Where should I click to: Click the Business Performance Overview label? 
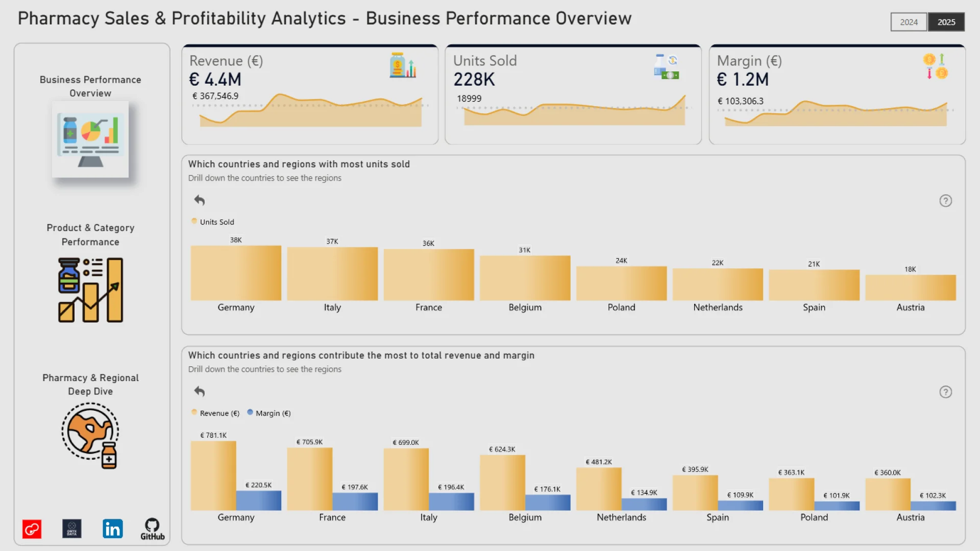pos(90,86)
